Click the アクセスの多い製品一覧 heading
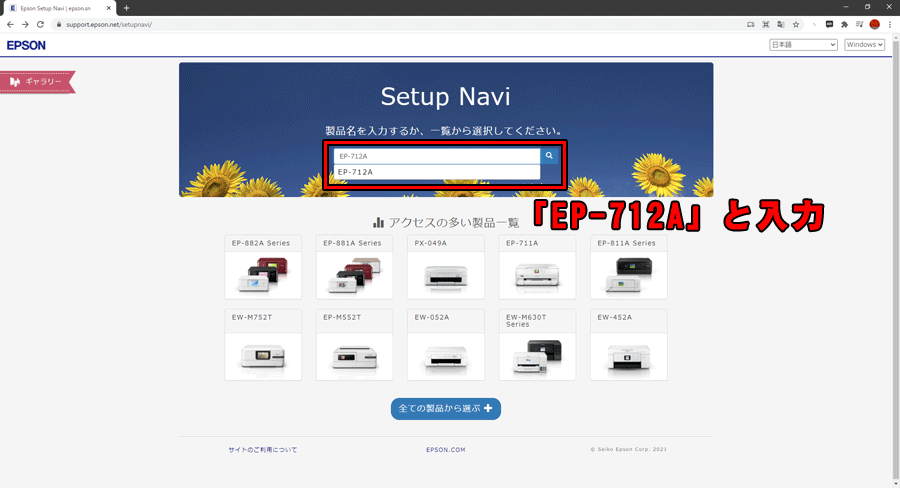The width and height of the screenshot is (900, 488). click(445, 223)
